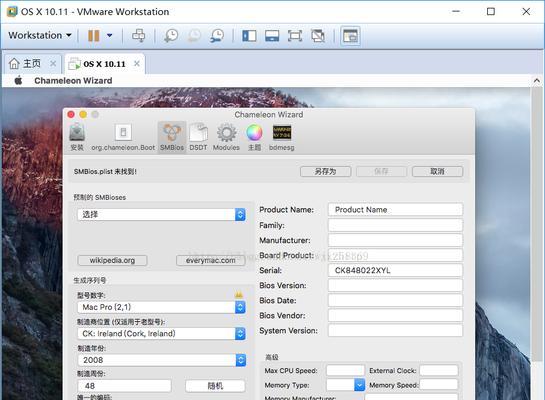This screenshot has height=400, width=545.
Task: Click the Manufacturer input field
Action: click(x=395, y=240)
